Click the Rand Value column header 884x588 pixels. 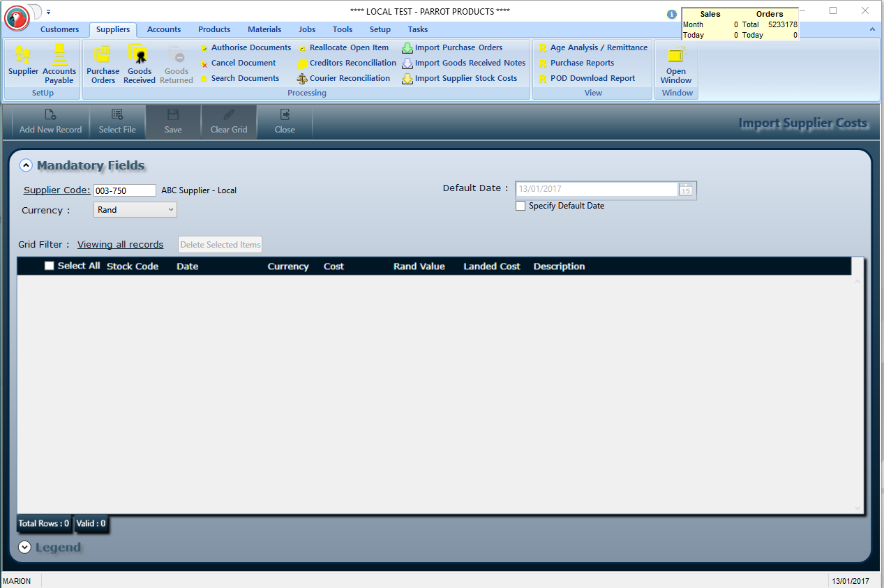click(419, 266)
